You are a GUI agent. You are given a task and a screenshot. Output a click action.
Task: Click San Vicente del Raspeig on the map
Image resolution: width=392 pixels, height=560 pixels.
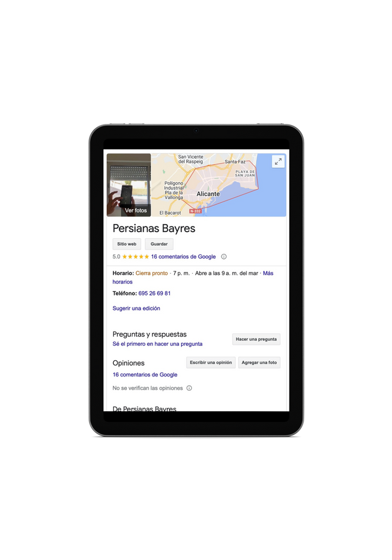point(190,159)
